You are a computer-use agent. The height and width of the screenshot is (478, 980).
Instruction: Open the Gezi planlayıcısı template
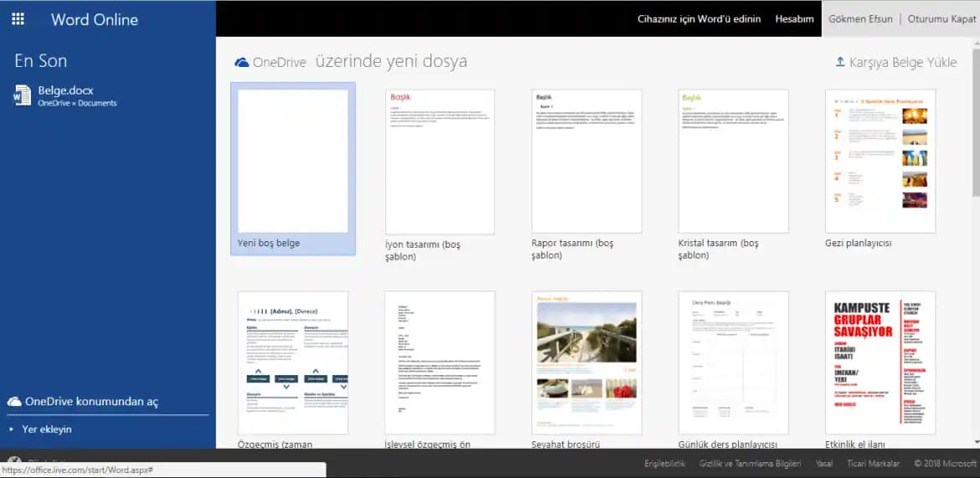click(x=879, y=162)
